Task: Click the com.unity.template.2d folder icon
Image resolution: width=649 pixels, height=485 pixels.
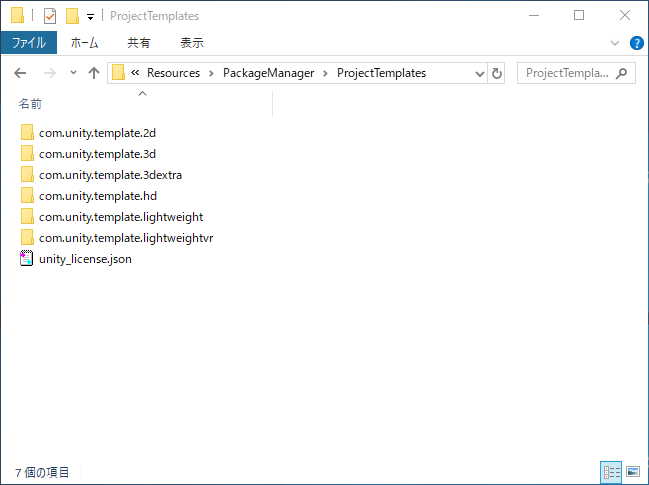Action: tap(27, 132)
